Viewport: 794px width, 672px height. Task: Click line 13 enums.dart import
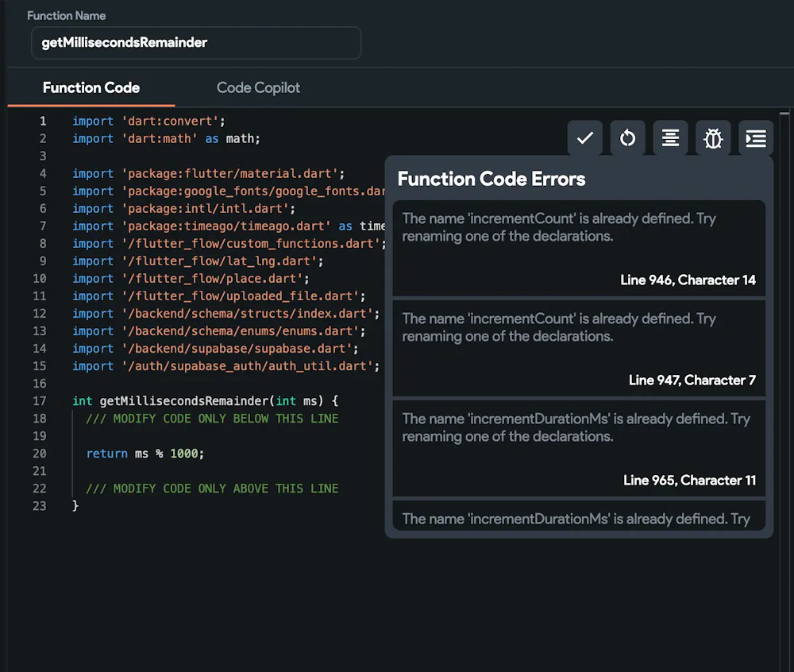click(219, 331)
